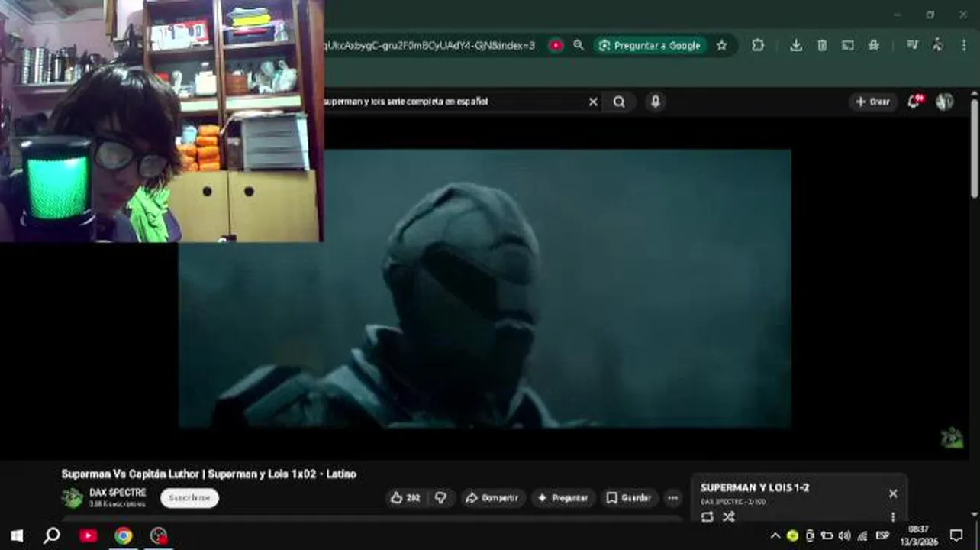Click the green tray icon in system tray
This screenshot has height=550, width=980.
[x=792, y=536]
